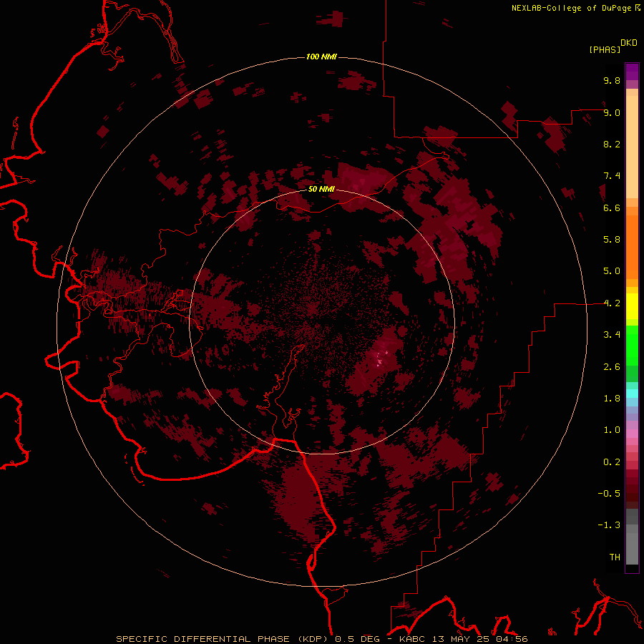Click the 5.8 value on the color scale
This screenshot has height=644, width=644.
612,240
